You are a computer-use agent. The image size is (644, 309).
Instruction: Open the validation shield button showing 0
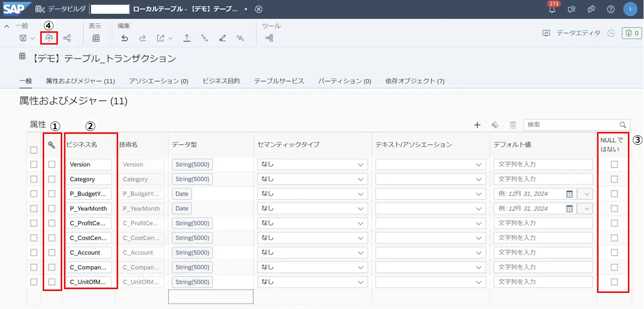click(632, 33)
